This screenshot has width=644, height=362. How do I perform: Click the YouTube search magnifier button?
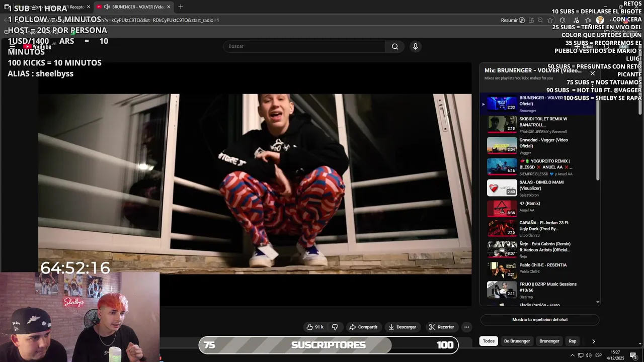point(395,46)
